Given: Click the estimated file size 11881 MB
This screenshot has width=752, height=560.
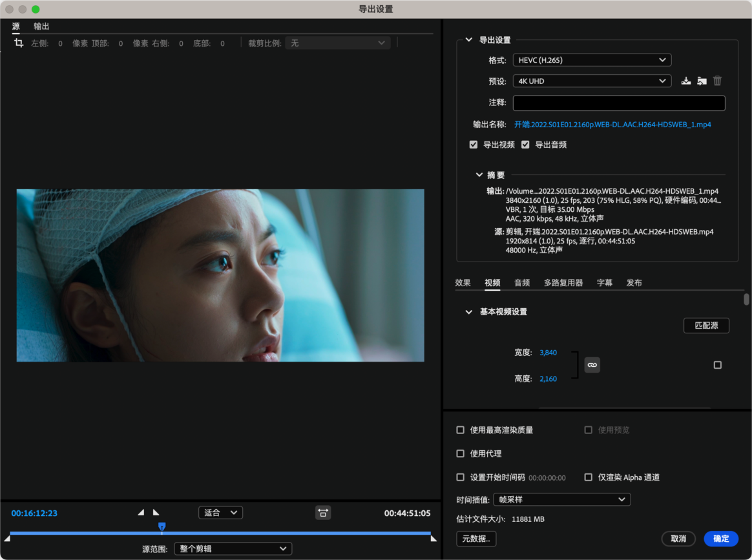Looking at the screenshot, I should click(x=528, y=519).
